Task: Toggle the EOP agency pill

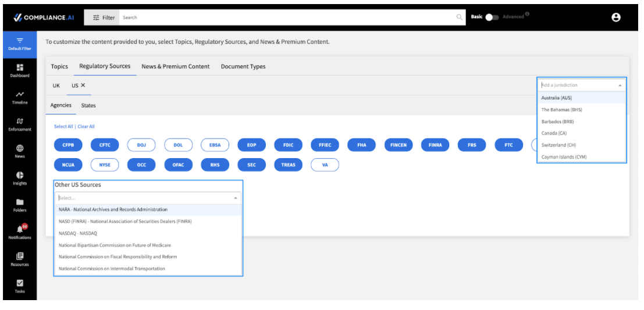Action: (x=252, y=145)
